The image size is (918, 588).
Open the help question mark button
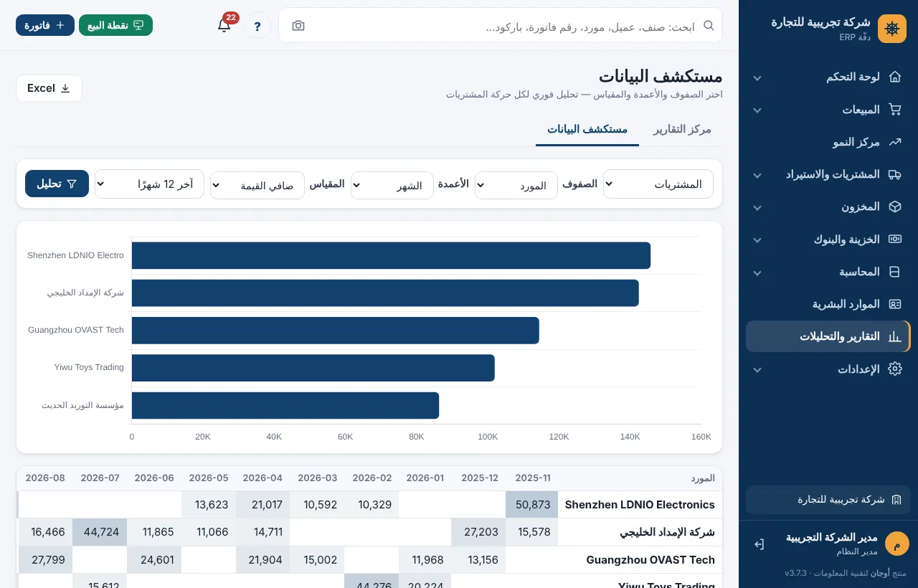(x=257, y=26)
